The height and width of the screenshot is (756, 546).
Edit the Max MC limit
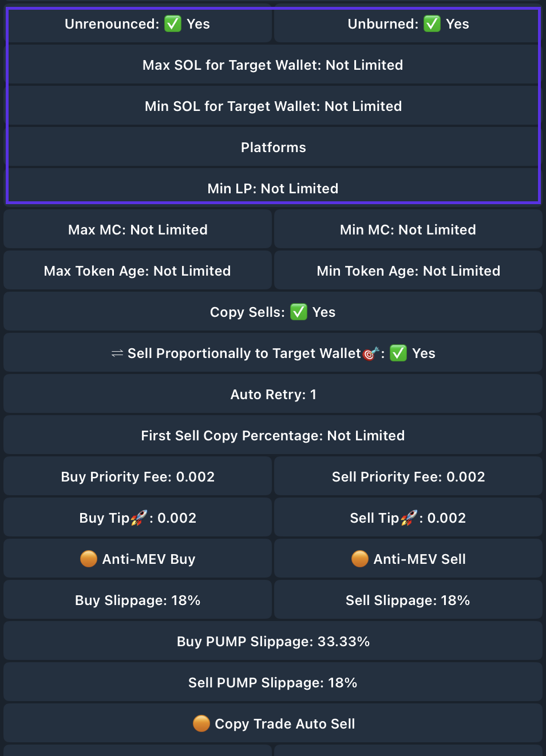tap(137, 230)
